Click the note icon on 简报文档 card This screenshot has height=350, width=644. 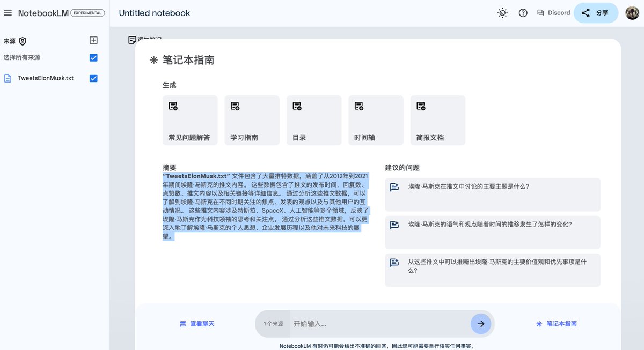[421, 106]
